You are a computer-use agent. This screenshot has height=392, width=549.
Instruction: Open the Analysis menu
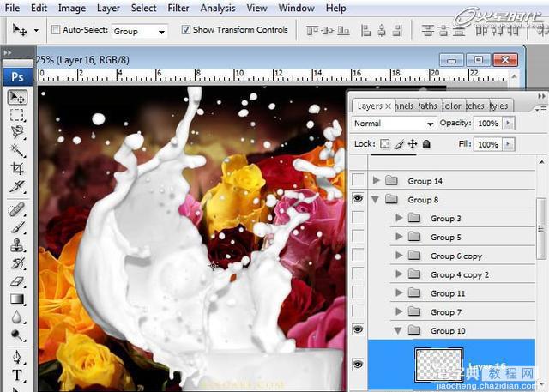tap(218, 8)
